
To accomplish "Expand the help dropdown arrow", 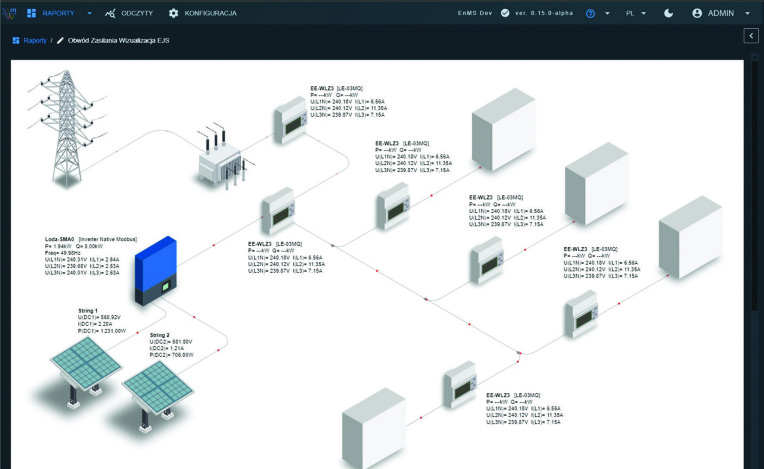I will point(607,14).
